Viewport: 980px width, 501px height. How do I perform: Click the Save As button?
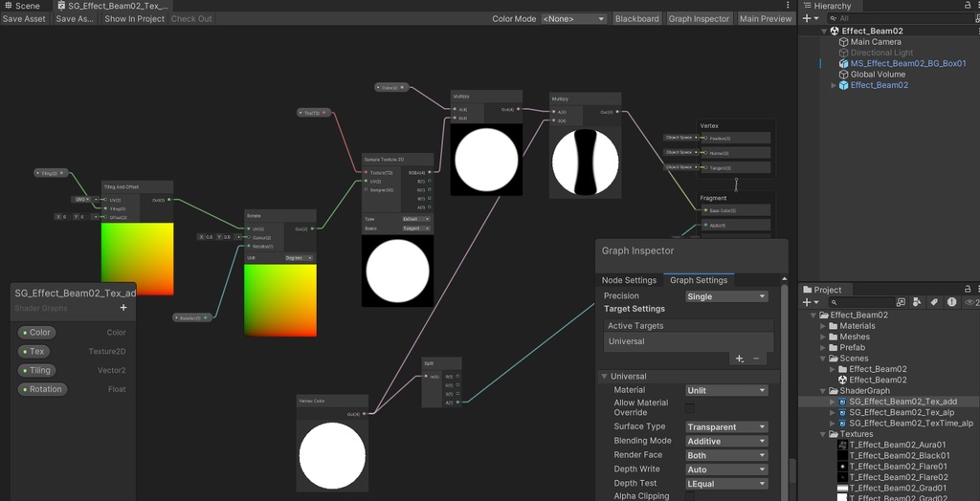click(75, 19)
